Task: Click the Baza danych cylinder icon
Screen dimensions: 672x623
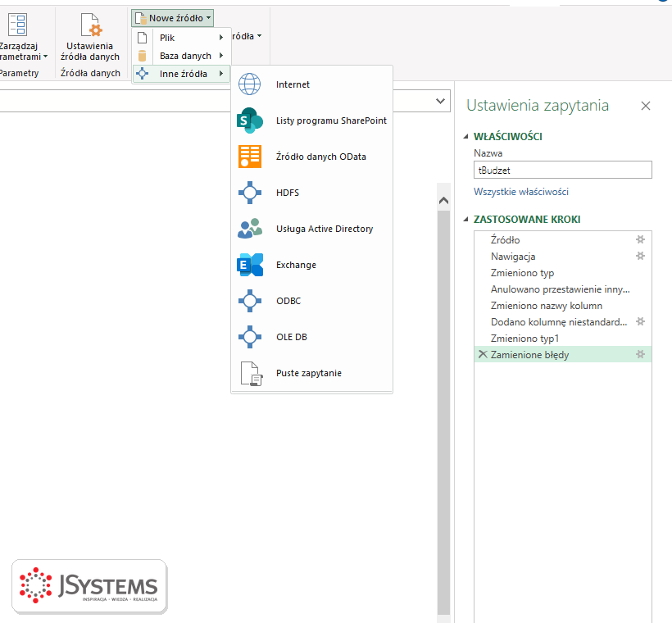Action: pyautogui.click(x=143, y=56)
